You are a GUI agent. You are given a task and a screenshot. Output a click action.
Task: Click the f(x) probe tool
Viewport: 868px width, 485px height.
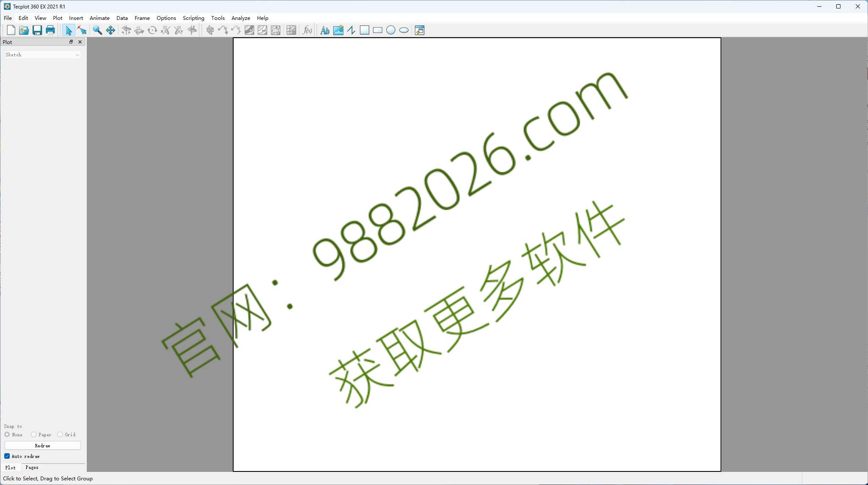(307, 30)
